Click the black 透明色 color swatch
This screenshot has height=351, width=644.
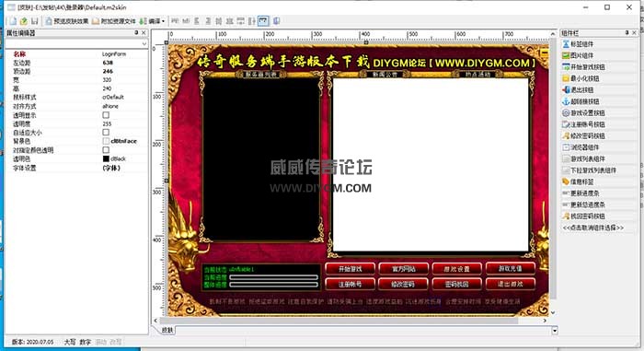(106, 158)
